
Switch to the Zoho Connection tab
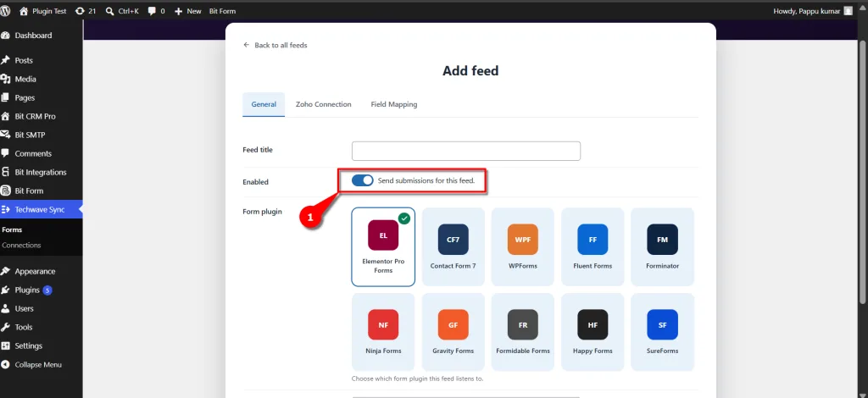pyautogui.click(x=323, y=104)
